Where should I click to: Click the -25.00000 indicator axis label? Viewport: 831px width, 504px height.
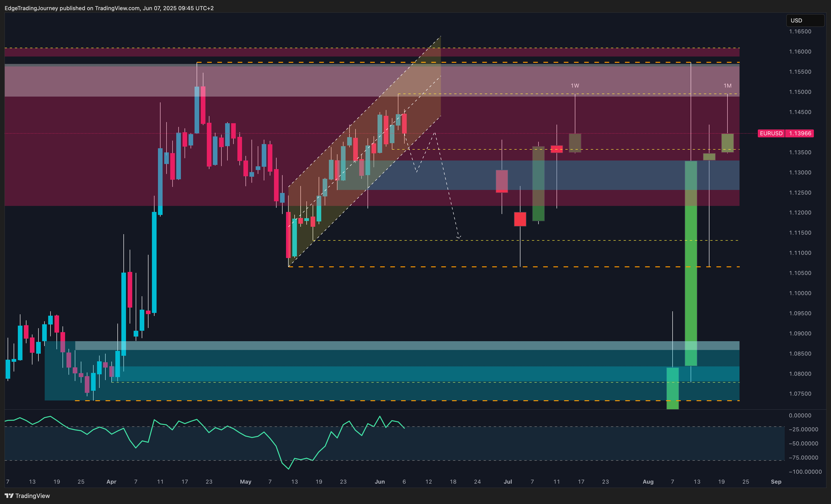click(x=803, y=429)
